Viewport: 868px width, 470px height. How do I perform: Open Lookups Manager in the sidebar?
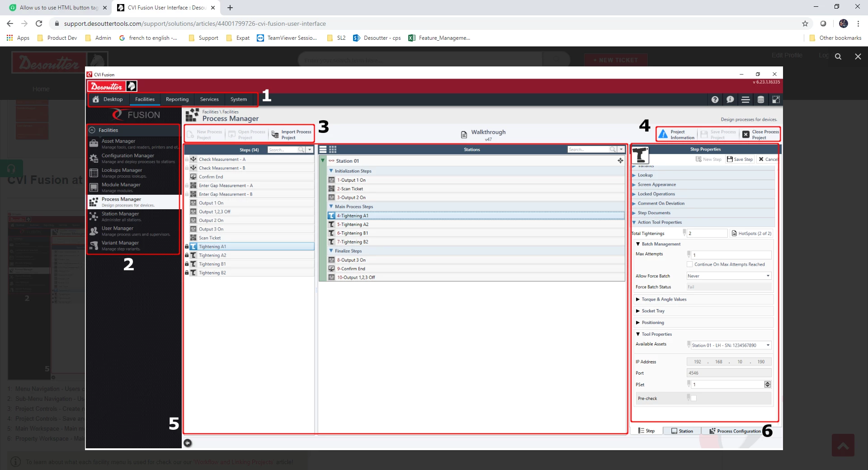(x=134, y=173)
